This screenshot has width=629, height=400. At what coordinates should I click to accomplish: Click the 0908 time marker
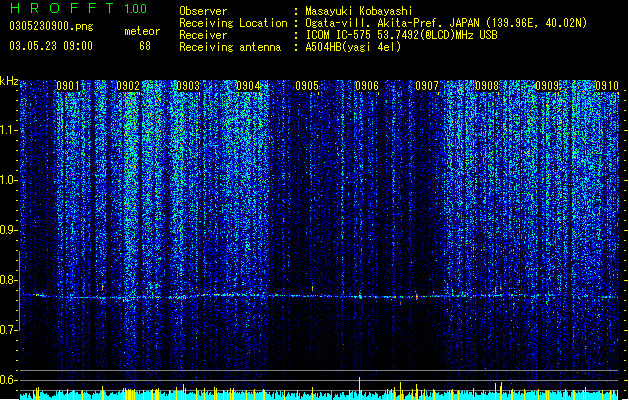tap(487, 86)
